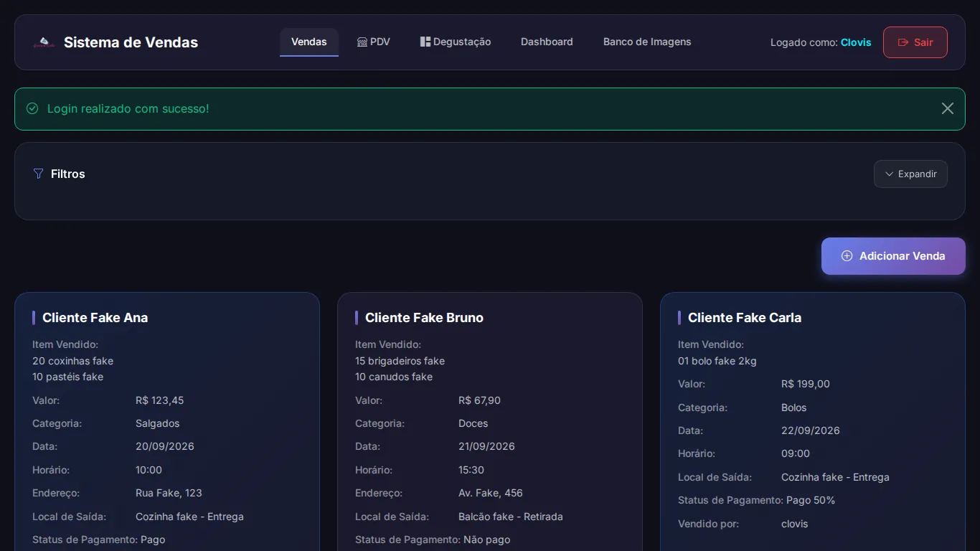This screenshot has height=551, width=980.
Task: Open Banco de Imagens tab
Action: click(x=647, y=42)
